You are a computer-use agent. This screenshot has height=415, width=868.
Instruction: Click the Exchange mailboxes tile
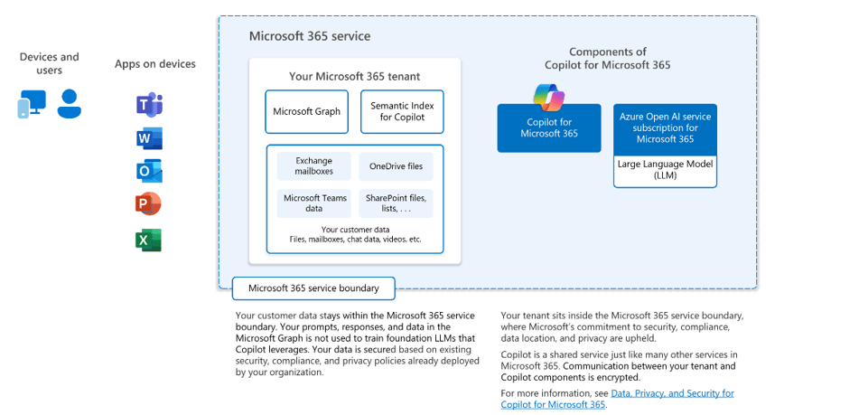313,166
